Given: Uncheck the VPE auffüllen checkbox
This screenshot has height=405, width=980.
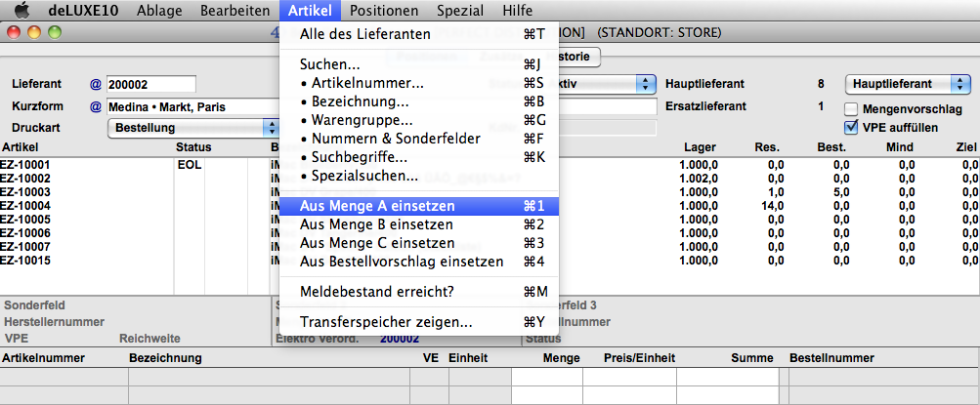Looking at the screenshot, I should tap(851, 127).
